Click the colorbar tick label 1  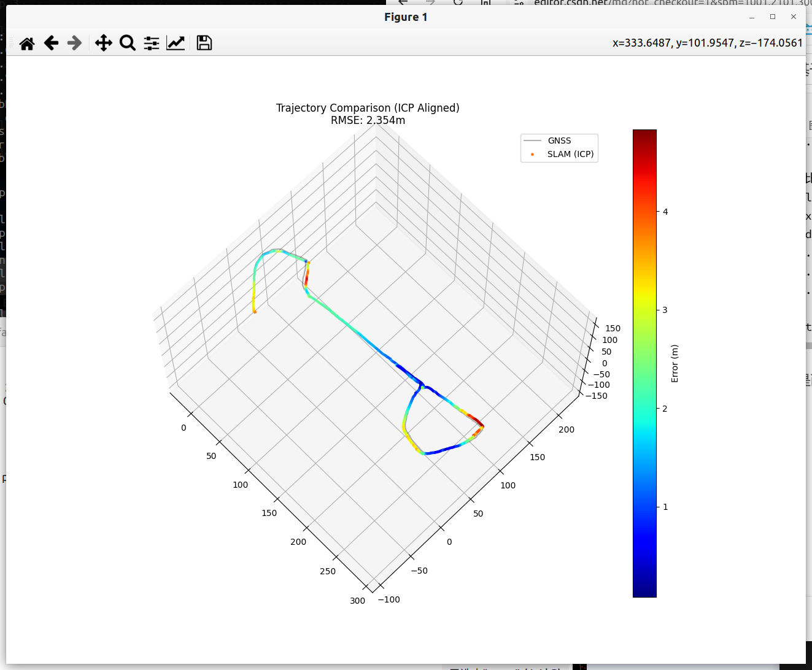pos(665,507)
